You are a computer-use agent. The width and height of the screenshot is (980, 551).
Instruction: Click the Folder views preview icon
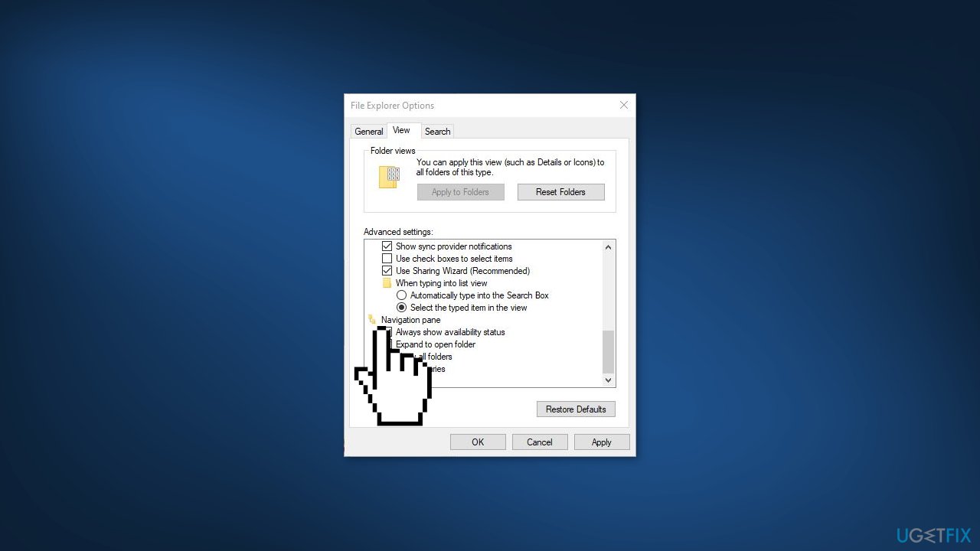pyautogui.click(x=388, y=176)
